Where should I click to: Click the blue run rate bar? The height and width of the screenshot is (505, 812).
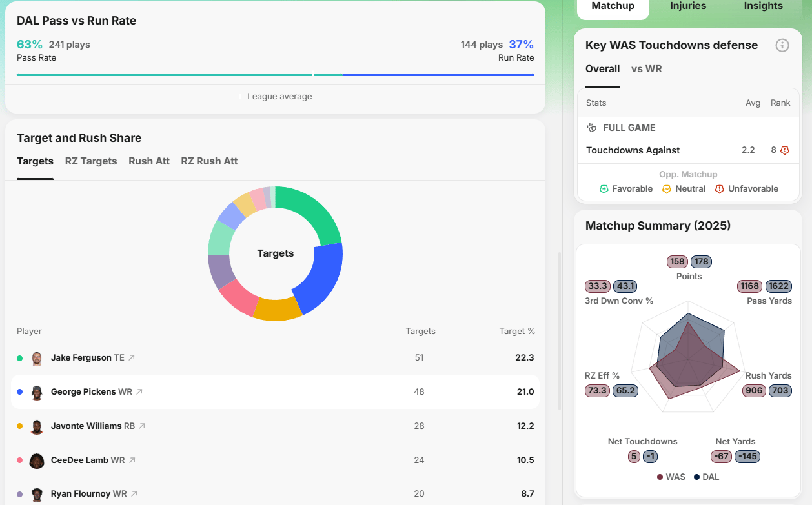tap(438, 75)
